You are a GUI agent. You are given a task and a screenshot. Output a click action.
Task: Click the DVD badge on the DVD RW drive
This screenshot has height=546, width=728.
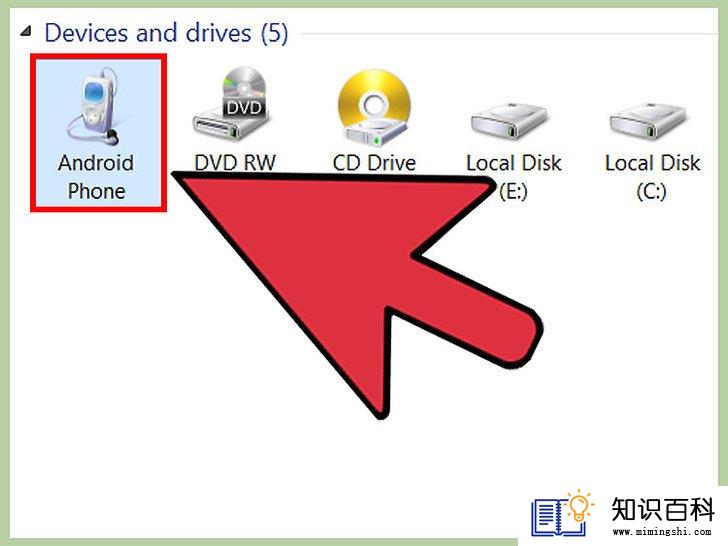[244, 108]
